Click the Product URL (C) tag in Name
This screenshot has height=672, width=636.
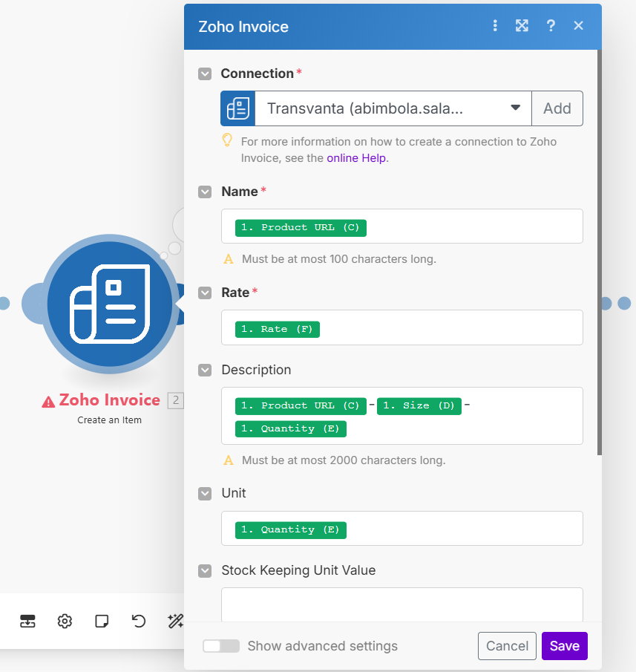301,227
